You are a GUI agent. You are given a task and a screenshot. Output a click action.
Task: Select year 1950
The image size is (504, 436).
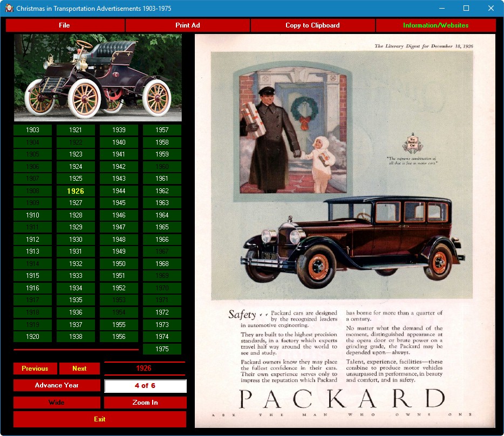[119, 264]
